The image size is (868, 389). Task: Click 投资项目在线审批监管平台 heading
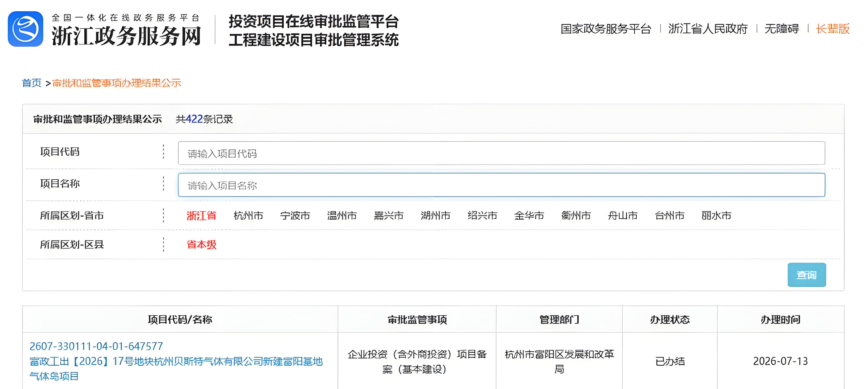click(x=314, y=22)
